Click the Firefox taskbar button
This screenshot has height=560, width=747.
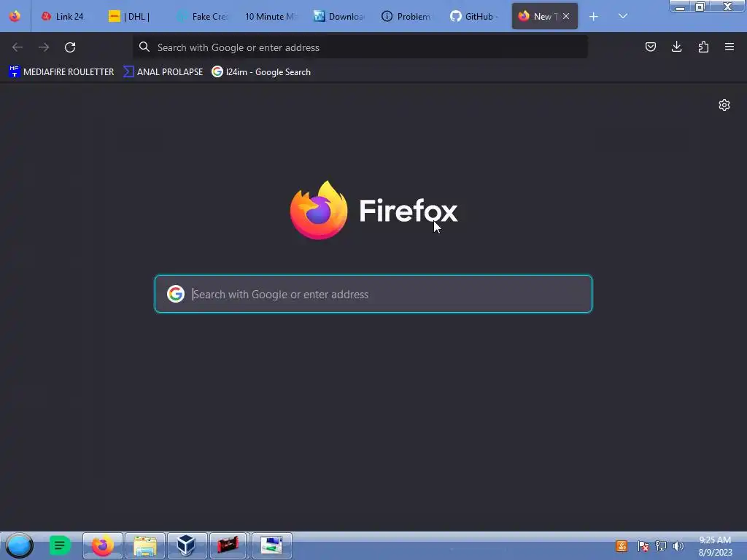point(103,545)
